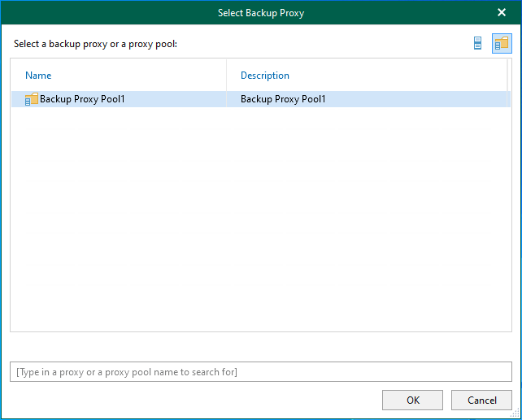Click the vertical scrollbar of the proxy list
This screenshot has width=522, height=420.
510,203
